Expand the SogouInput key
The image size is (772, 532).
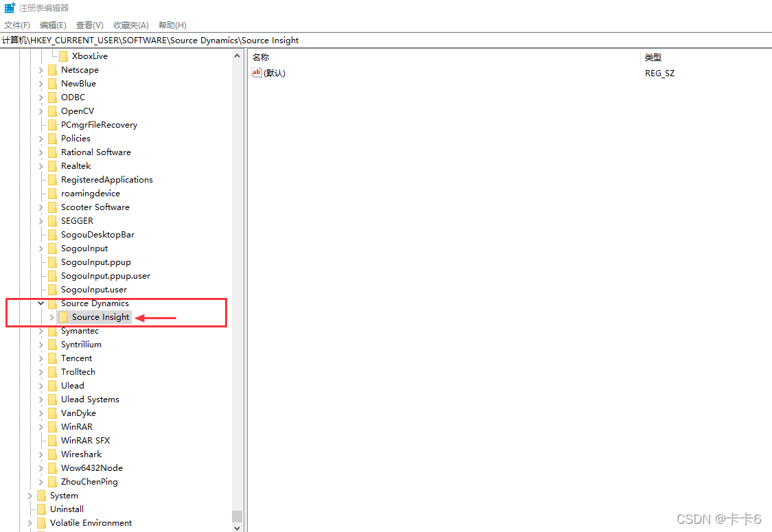(41, 248)
